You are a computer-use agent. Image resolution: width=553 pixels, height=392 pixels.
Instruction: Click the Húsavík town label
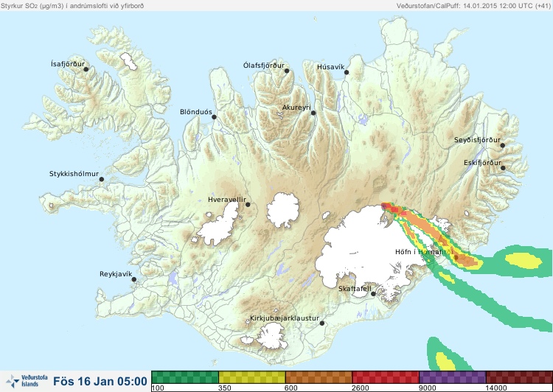[x=330, y=67]
